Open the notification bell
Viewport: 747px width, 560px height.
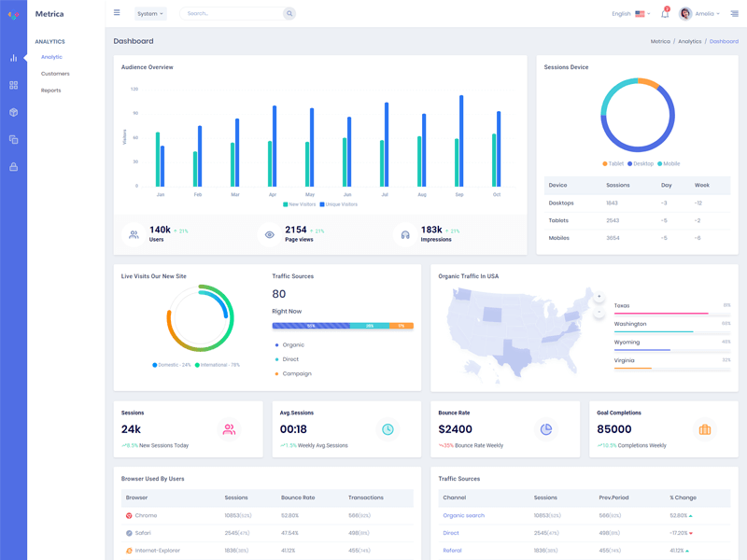(x=665, y=13)
